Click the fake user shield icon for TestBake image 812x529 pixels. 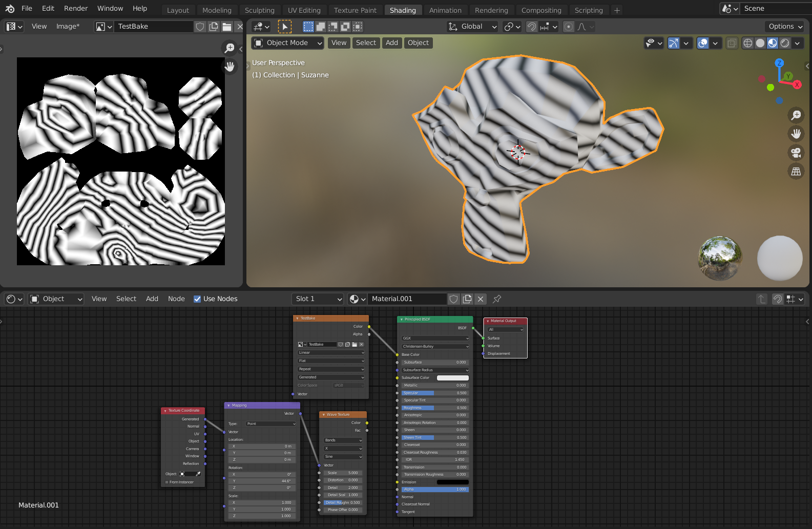[x=200, y=27]
